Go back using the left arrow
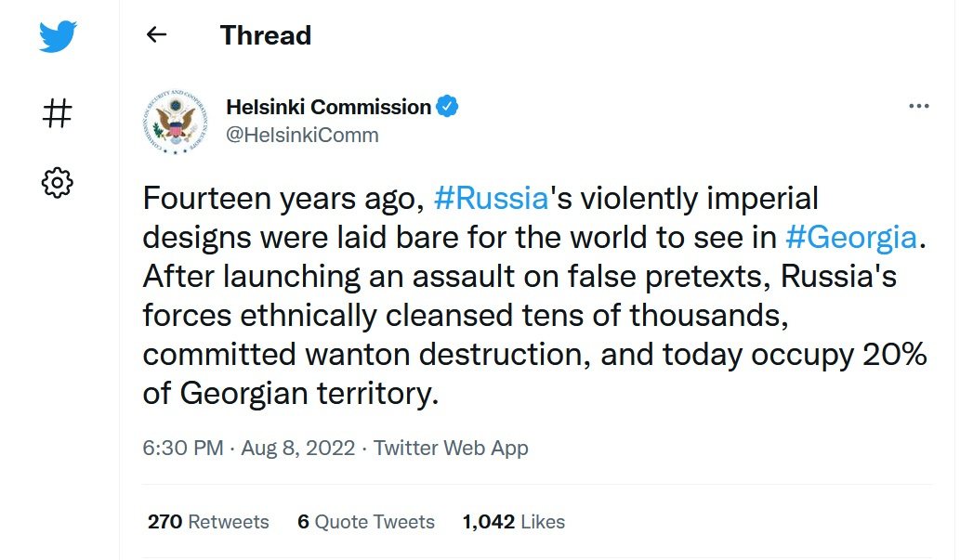The height and width of the screenshot is (560, 960). click(x=157, y=35)
